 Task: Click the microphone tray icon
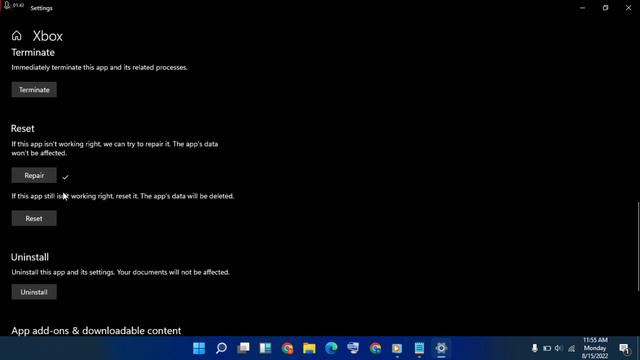(534, 348)
